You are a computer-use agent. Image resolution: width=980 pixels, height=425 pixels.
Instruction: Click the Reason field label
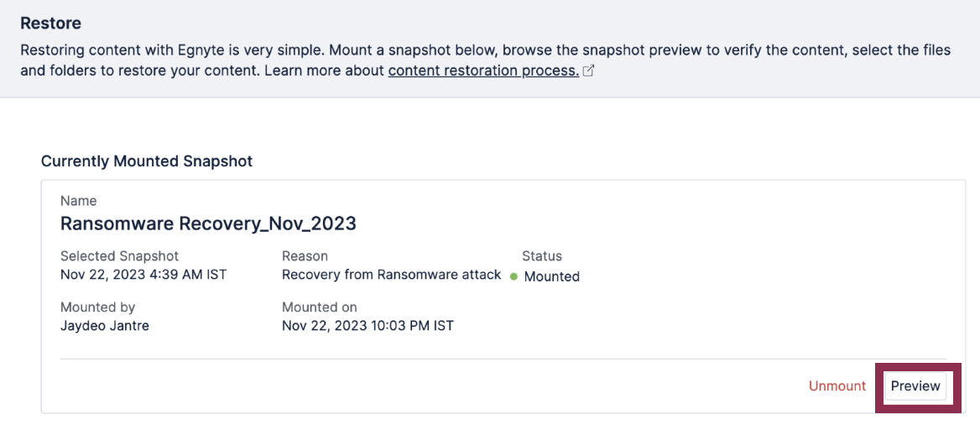coord(305,256)
